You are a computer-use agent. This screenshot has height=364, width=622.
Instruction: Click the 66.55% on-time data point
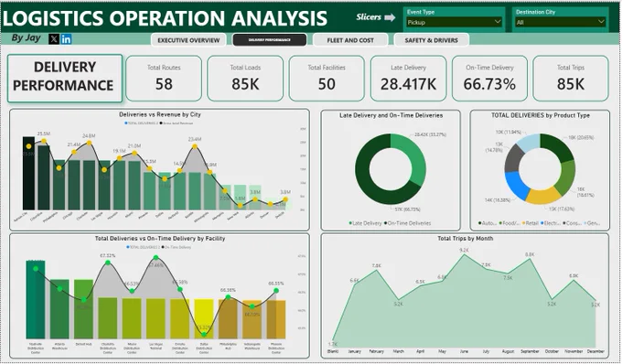(x=276, y=291)
